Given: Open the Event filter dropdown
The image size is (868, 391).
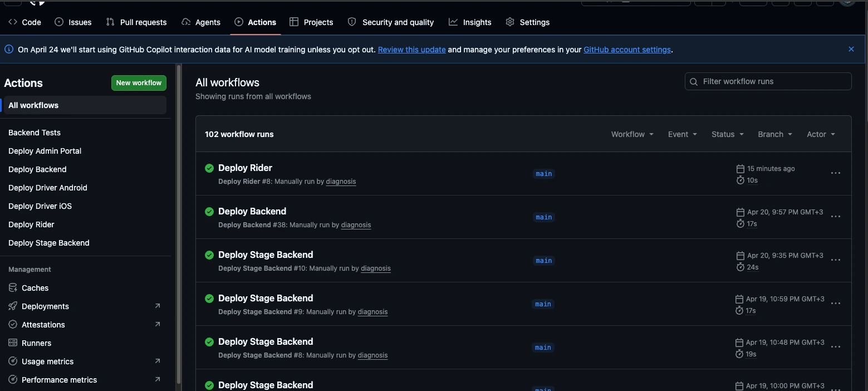Looking at the screenshot, I should pyautogui.click(x=682, y=134).
